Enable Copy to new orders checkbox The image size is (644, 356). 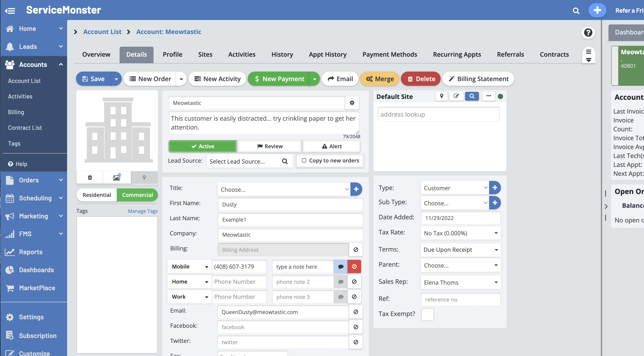pyautogui.click(x=304, y=160)
